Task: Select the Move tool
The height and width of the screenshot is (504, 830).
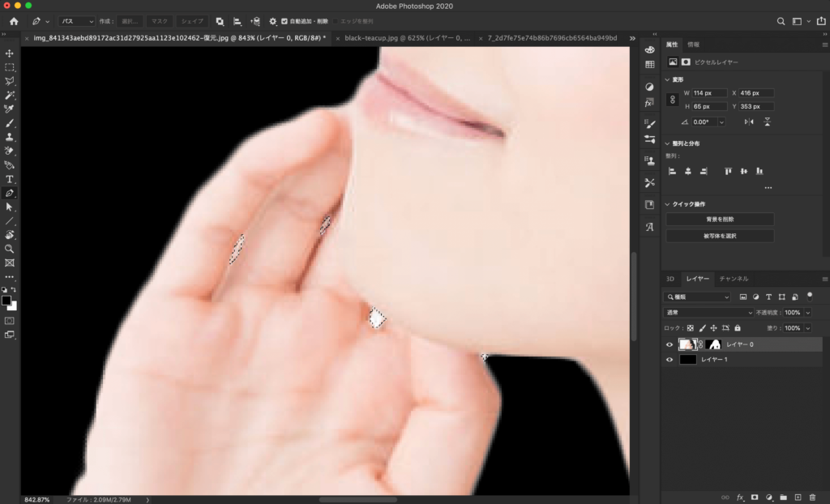Action: tap(10, 53)
